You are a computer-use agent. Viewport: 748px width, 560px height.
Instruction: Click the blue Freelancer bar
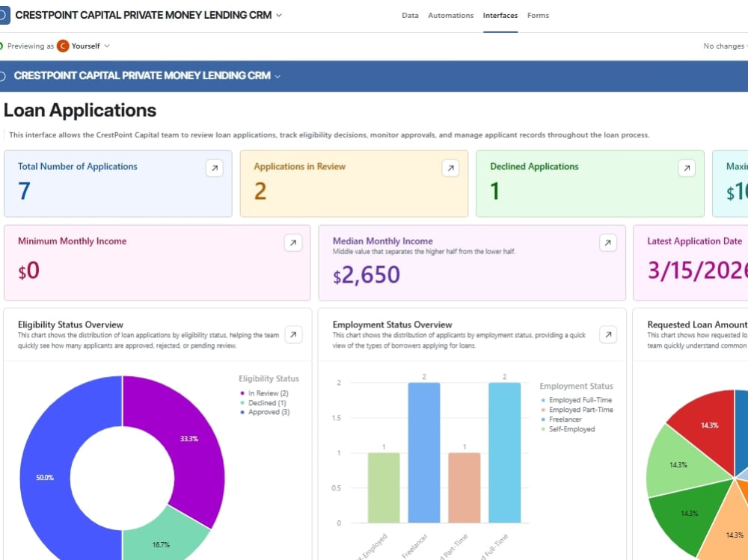tap(424, 452)
